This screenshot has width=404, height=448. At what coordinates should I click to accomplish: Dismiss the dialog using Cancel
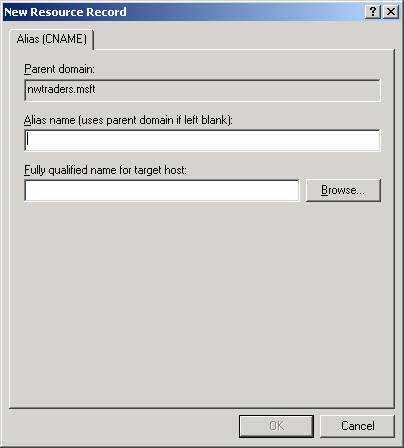(x=357, y=426)
